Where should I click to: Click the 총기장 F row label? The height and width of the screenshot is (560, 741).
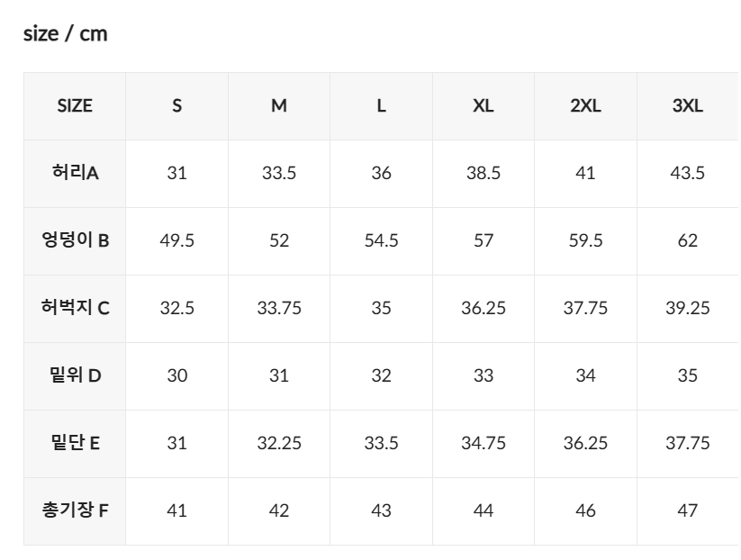coord(75,511)
